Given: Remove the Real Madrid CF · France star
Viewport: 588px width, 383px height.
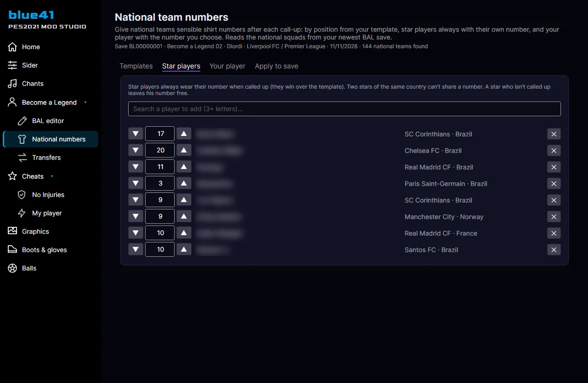Looking at the screenshot, I should pos(554,233).
